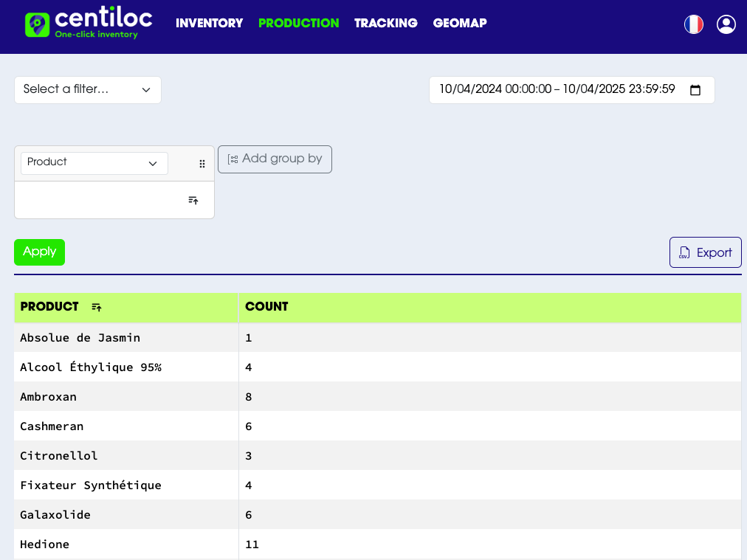This screenshot has width=747, height=560.
Task: Click the COUNT column header
Action: point(266,307)
